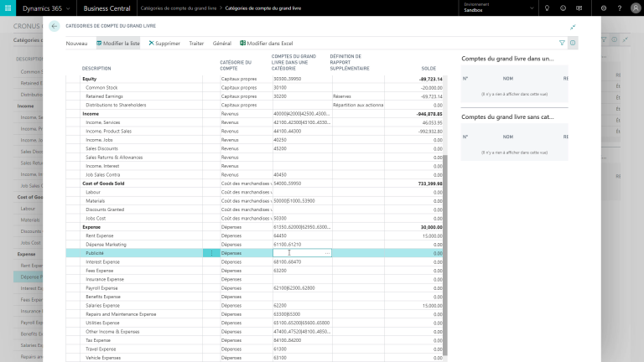The width and height of the screenshot is (644, 362).
Task: Sort by Description column header
Action: tap(96, 69)
